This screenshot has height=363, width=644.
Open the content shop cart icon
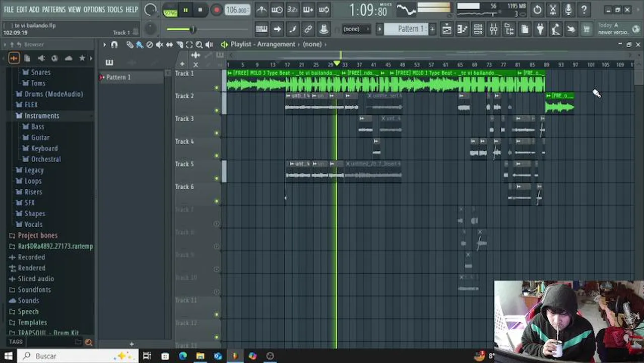coord(586,29)
